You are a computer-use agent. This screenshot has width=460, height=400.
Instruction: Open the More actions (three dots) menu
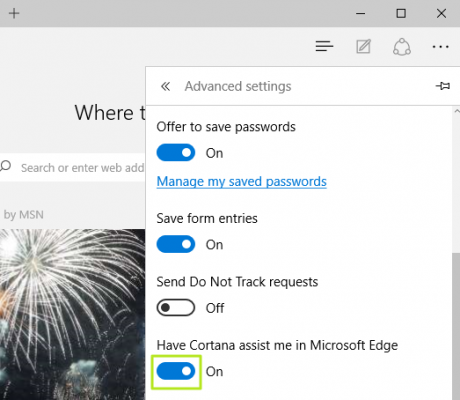[x=440, y=47]
